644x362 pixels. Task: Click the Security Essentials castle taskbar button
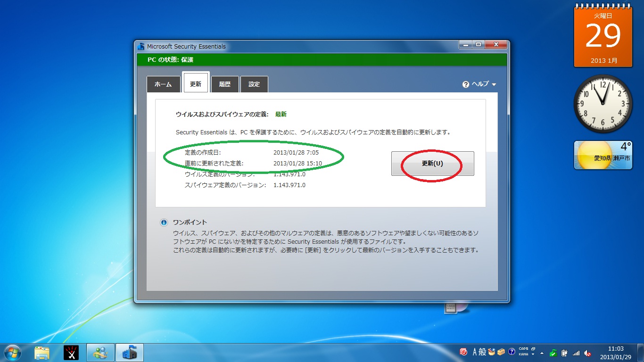point(130,353)
